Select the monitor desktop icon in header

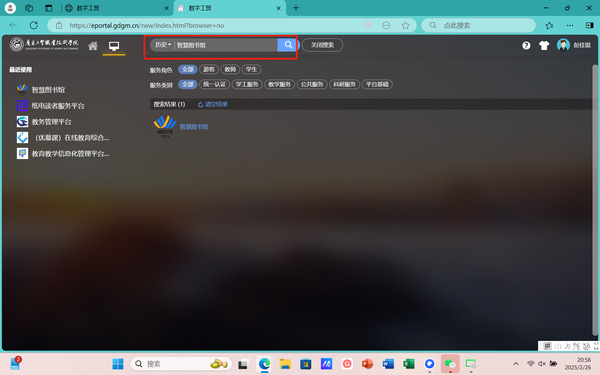114,46
